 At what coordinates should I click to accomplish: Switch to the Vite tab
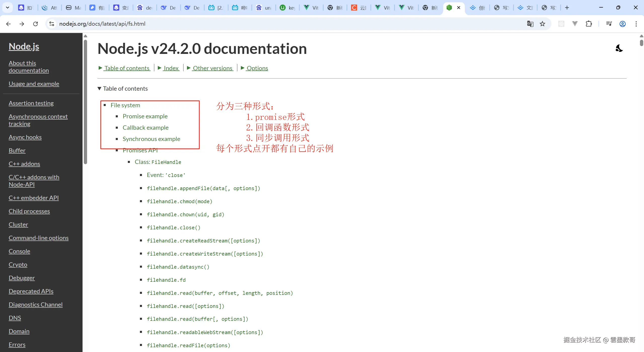311,8
